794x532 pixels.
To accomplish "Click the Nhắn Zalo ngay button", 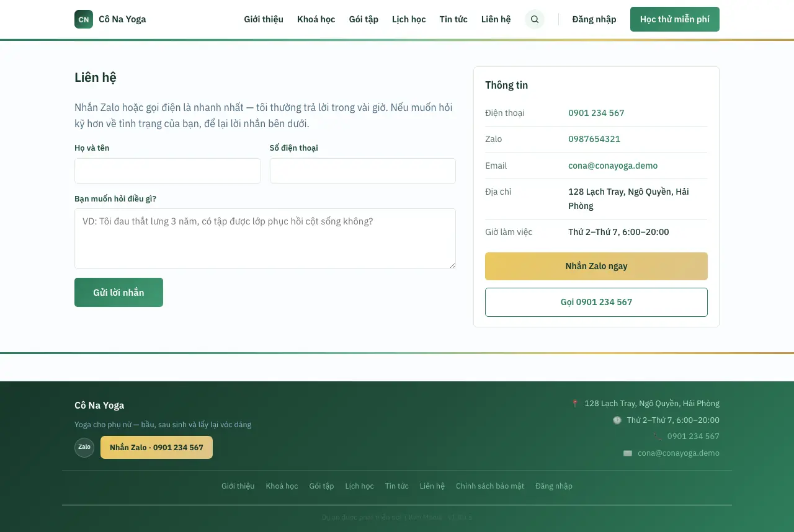I will point(596,266).
